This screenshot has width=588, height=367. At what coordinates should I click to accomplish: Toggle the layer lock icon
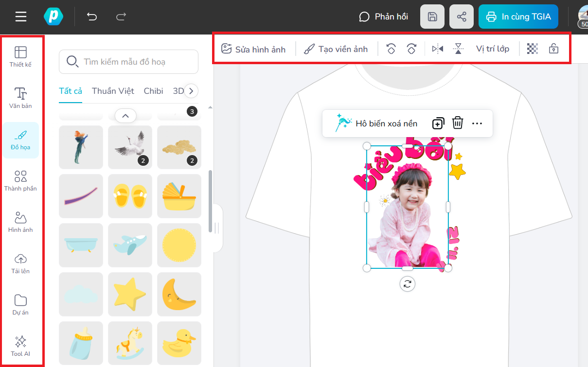[x=553, y=49]
